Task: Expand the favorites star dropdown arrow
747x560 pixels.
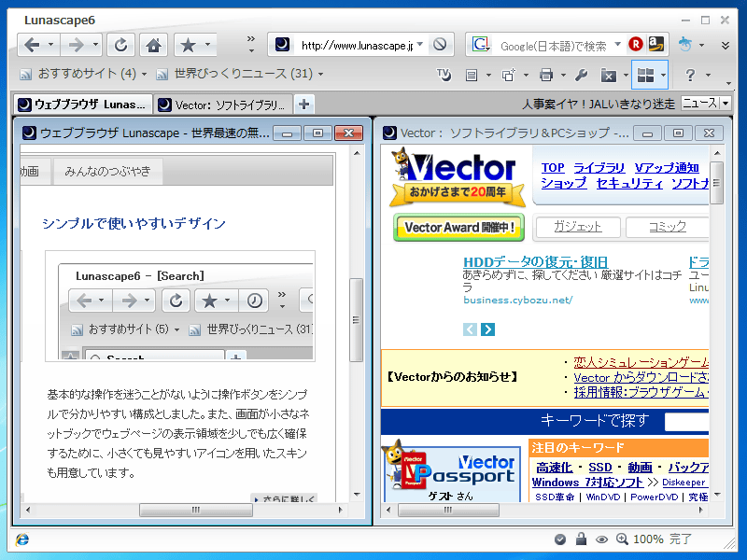Action: tap(207, 45)
